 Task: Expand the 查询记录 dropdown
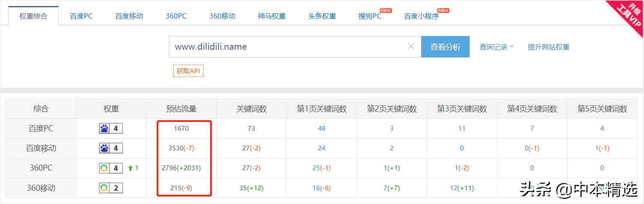497,47
